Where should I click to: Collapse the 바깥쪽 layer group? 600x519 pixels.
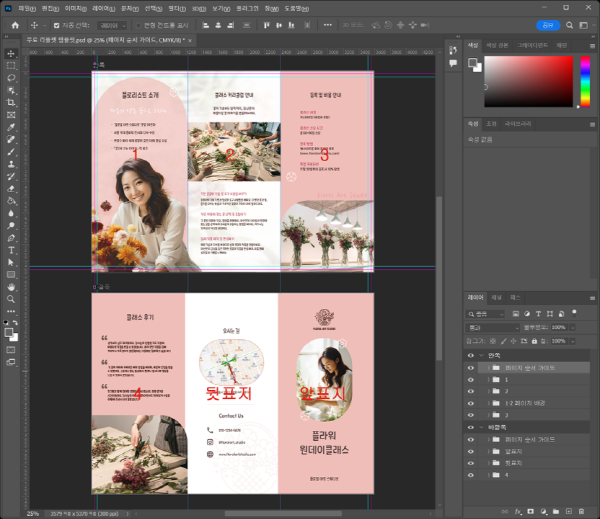pyautogui.click(x=481, y=427)
